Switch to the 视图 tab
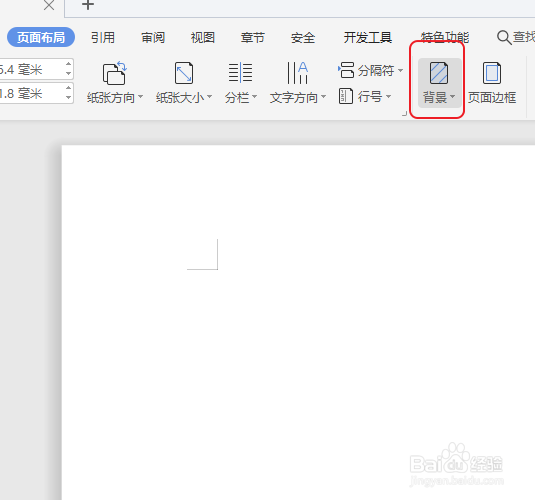Image resolution: width=535 pixels, height=500 pixels. tap(203, 37)
